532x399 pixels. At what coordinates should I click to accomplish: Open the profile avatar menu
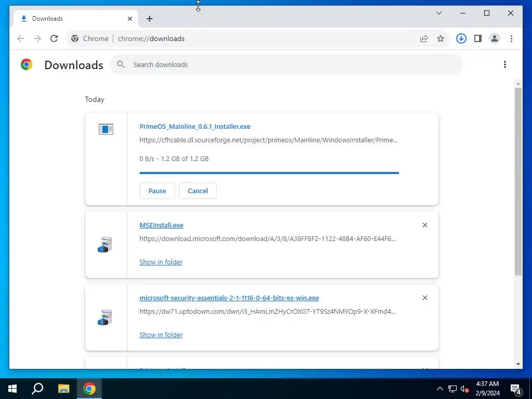(495, 38)
